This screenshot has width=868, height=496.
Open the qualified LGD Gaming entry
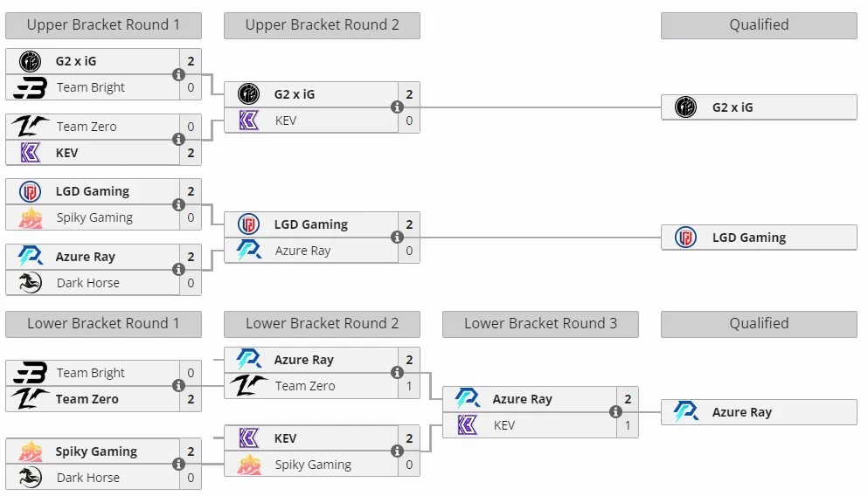pyautogui.click(x=759, y=238)
